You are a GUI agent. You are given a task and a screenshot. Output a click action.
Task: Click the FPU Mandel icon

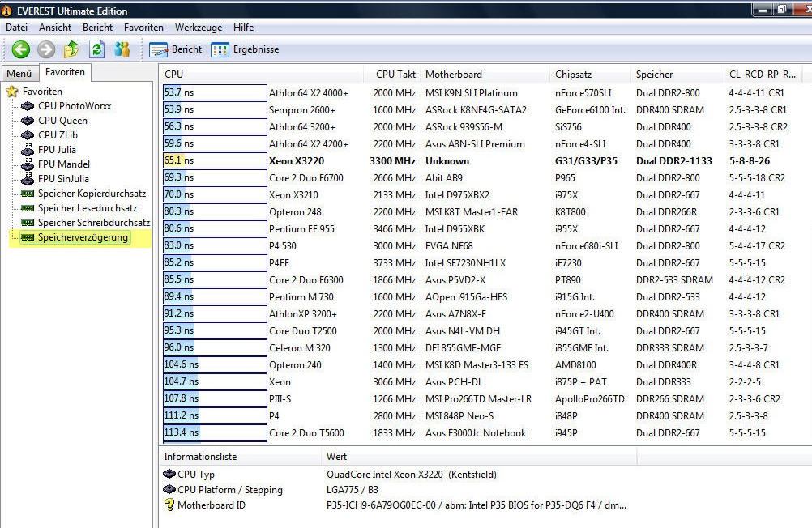coord(28,164)
